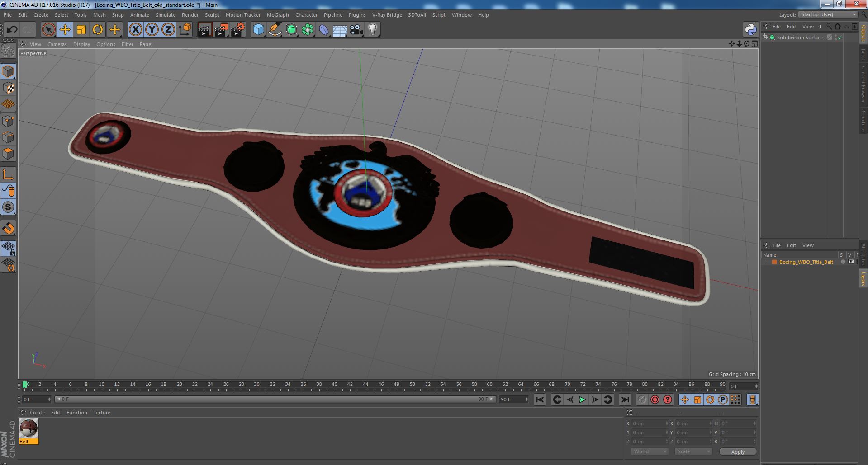Add a light object
The width and height of the screenshot is (868, 465).
pyautogui.click(x=373, y=30)
